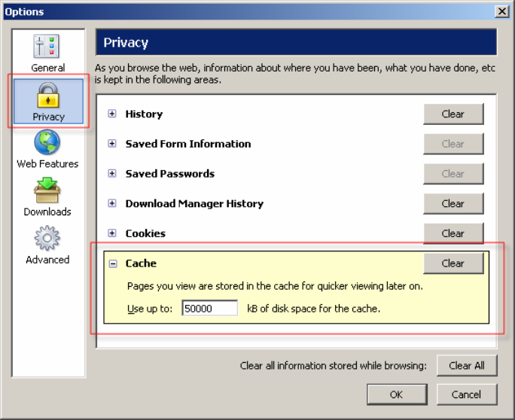Focus the cache size input field
This screenshot has width=515, height=420.
point(209,309)
